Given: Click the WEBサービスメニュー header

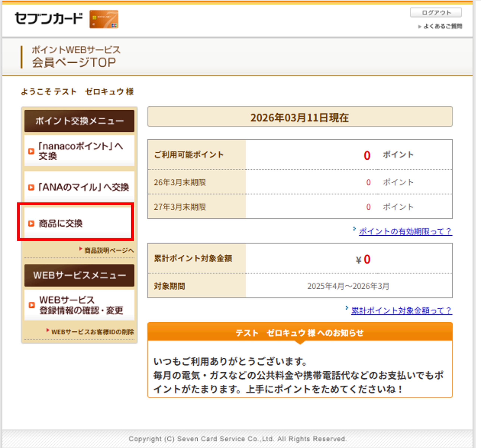Looking at the screenshot, I should point(79,275).
